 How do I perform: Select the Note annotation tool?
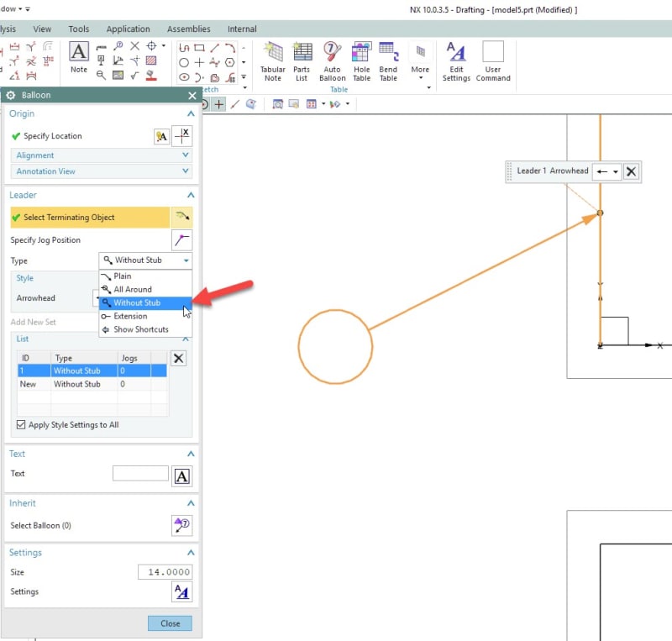pos(79,57)
